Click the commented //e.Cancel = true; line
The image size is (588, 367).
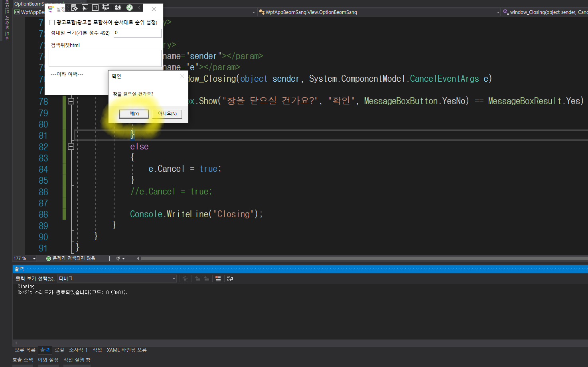[171, 192]
